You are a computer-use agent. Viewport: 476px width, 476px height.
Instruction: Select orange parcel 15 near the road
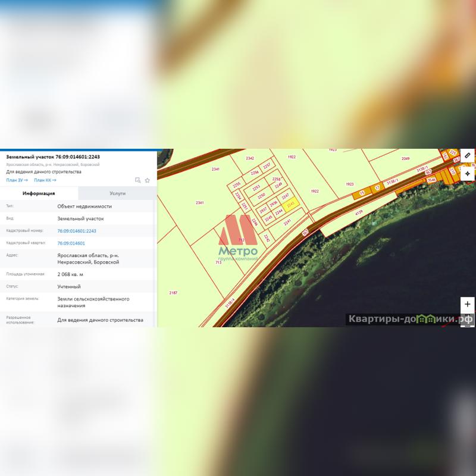[362, 193]
